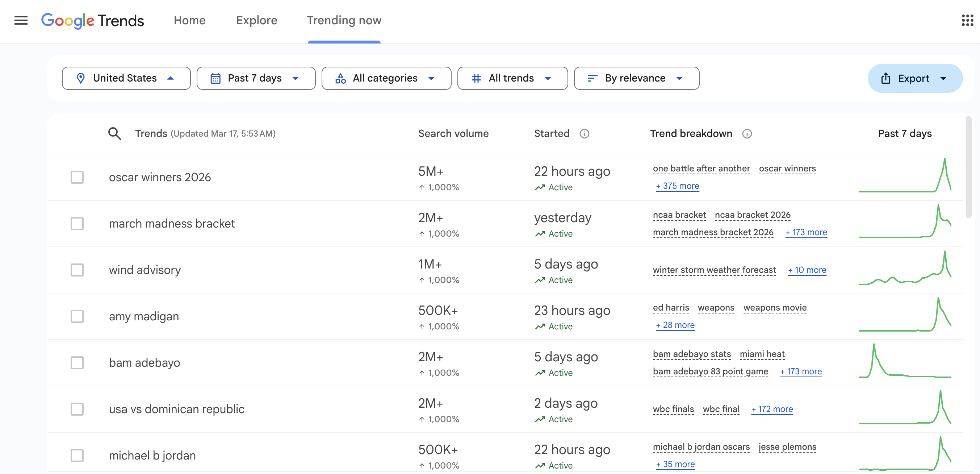
Task: Click the location pin icon in United States filter
Action: pos(81,78)
